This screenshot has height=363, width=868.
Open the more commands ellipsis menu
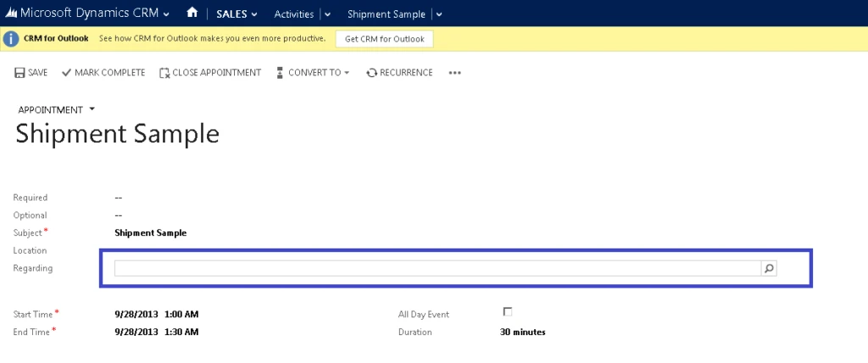(x=455, y=73)
